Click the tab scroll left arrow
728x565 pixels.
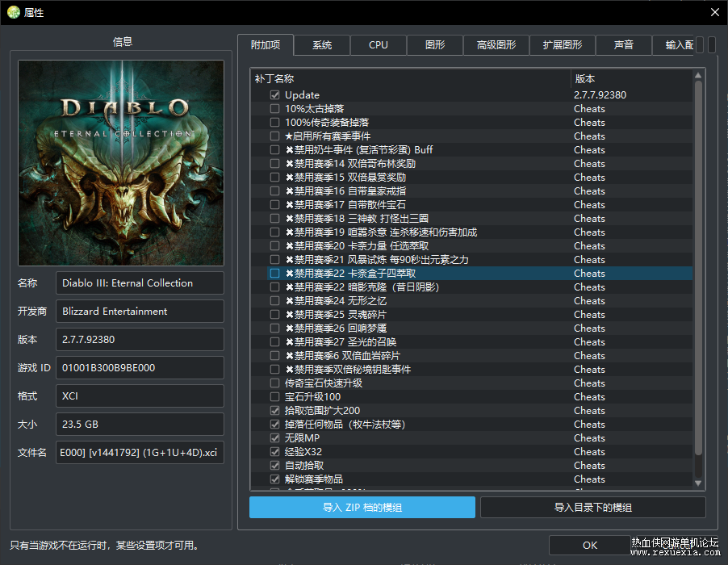pyautogui.click(x=700, y=45)
